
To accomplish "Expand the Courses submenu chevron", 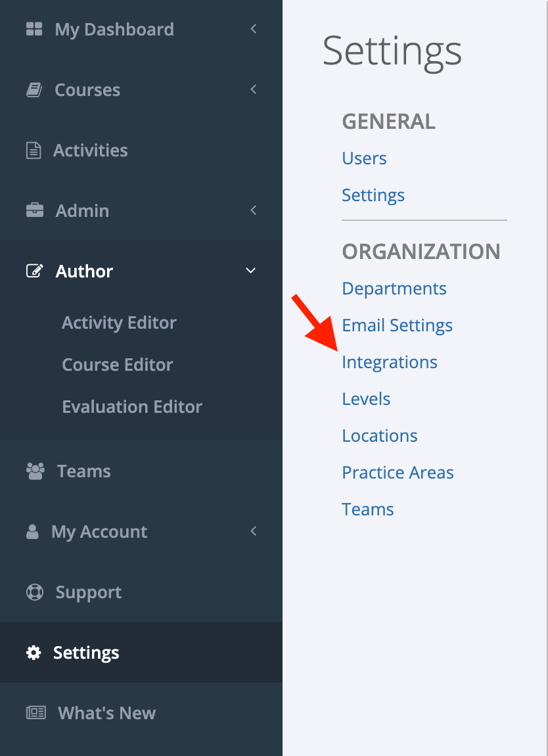I will click(x=254, y=89).
